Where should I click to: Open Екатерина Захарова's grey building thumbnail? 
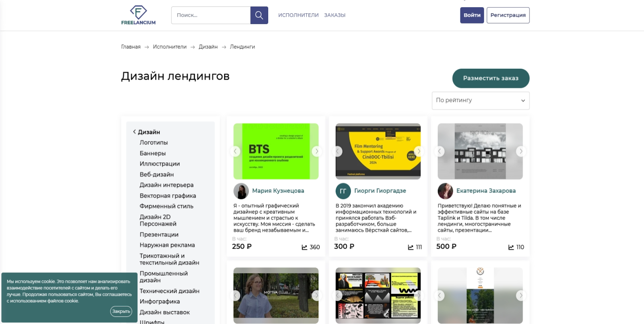coord(480,152)
